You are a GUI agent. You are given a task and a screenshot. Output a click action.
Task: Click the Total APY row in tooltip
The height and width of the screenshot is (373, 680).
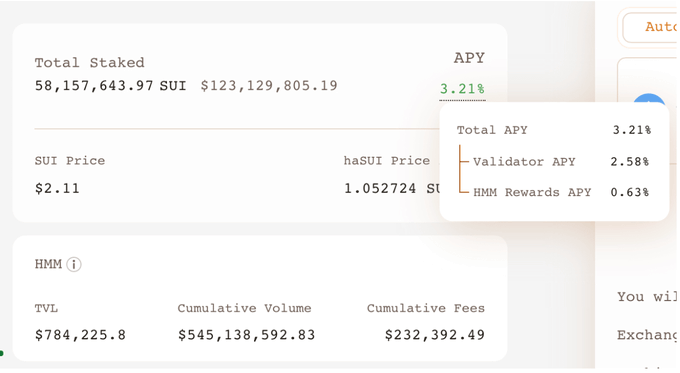[x=554, y=130]
